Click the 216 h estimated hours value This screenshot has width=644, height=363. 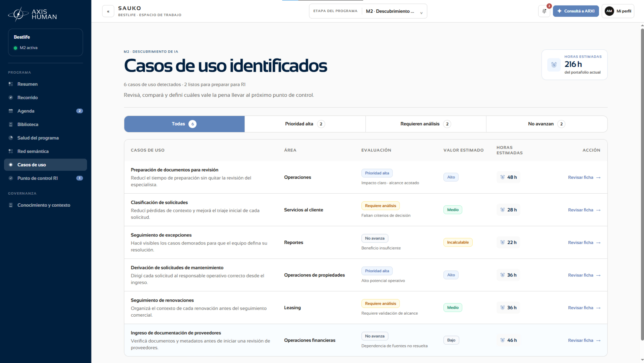click(573, 64)
